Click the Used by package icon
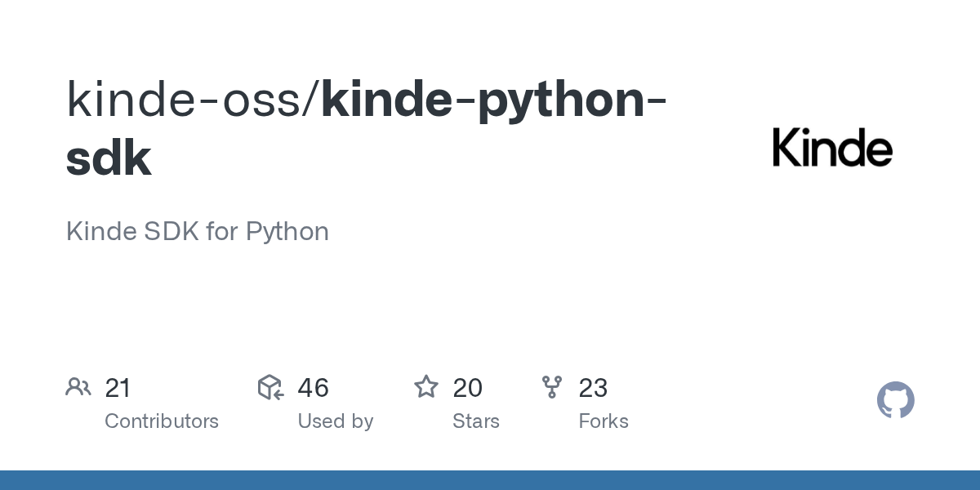This screenshot has height=490, width=980. pos(270,387)
